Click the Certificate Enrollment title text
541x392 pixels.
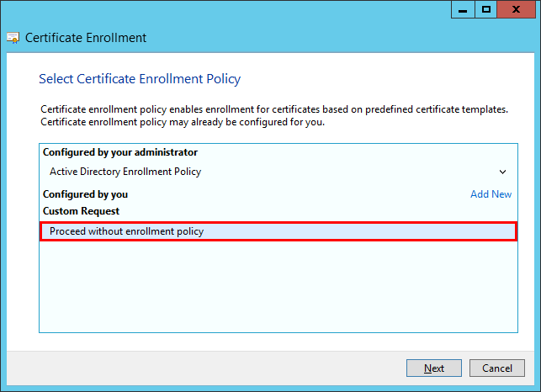click(x=86, y=38)
